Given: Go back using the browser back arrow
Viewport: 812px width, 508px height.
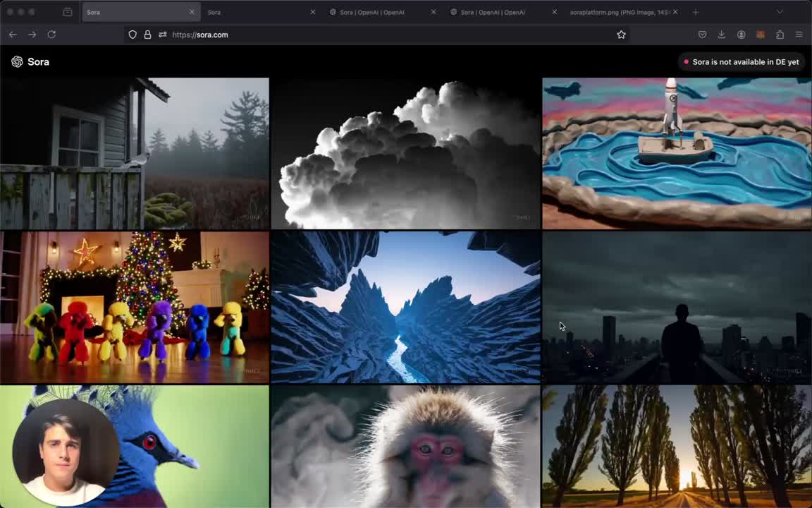Looking at the screenshot, I should point(13,35).
